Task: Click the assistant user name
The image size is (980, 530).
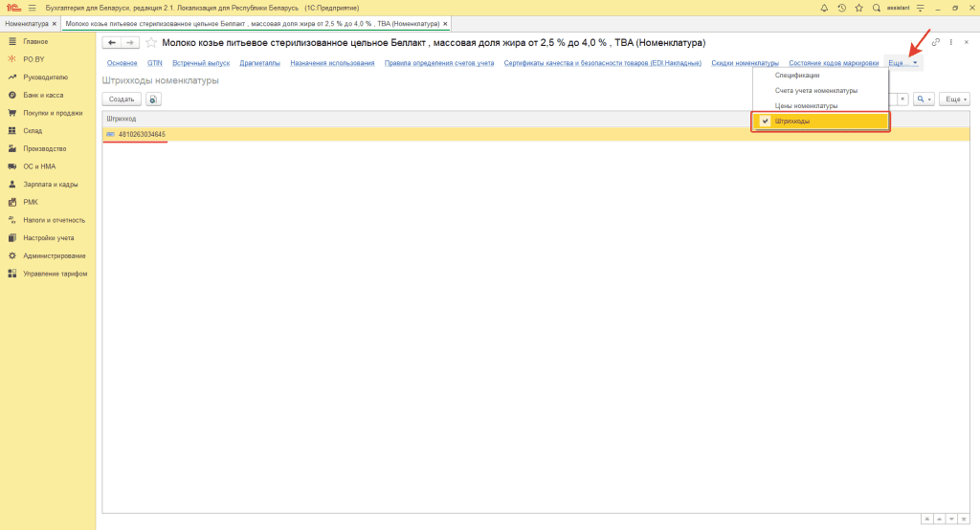Action: click(898, 8)
